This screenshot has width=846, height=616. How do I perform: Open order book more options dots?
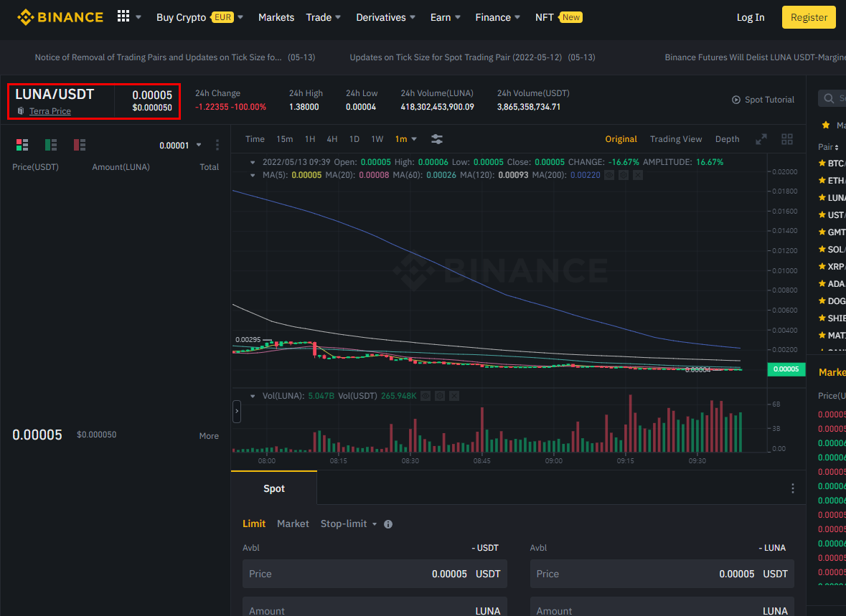[217, 145]
